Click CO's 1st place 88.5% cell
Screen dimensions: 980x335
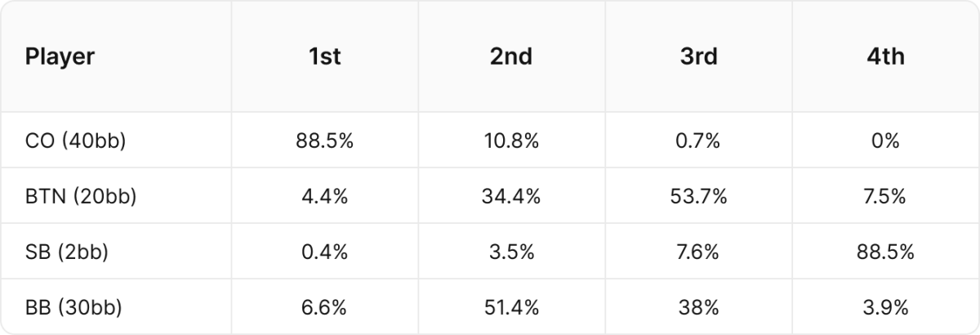[x=325, y=141]
